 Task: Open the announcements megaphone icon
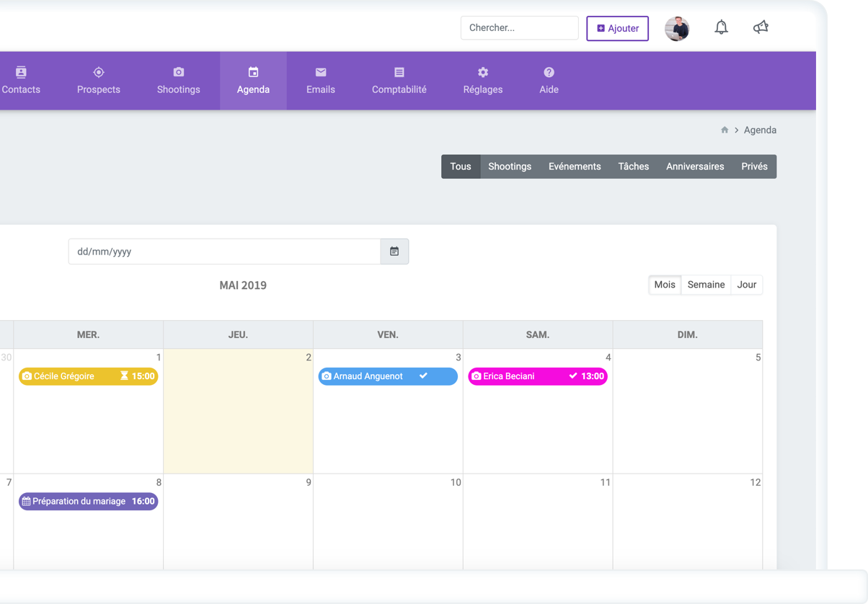761,28
